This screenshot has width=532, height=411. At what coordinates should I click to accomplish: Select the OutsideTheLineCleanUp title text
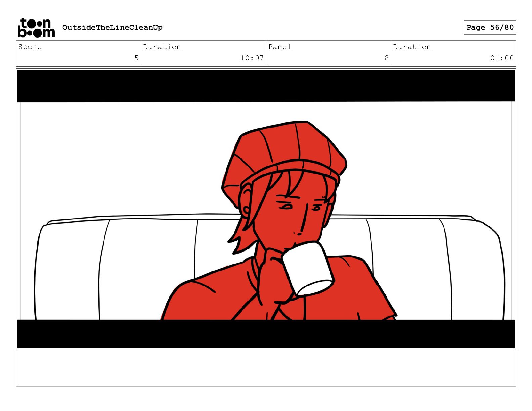tap(113, 28)
